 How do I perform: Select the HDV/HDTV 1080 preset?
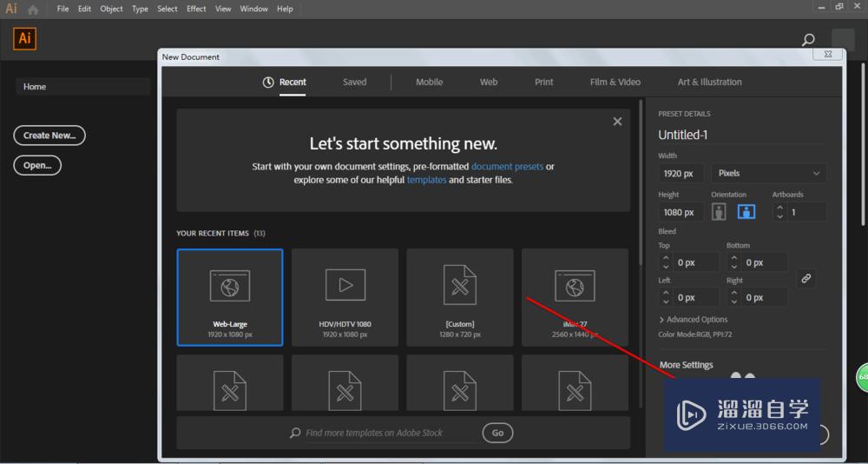[345, 297]
